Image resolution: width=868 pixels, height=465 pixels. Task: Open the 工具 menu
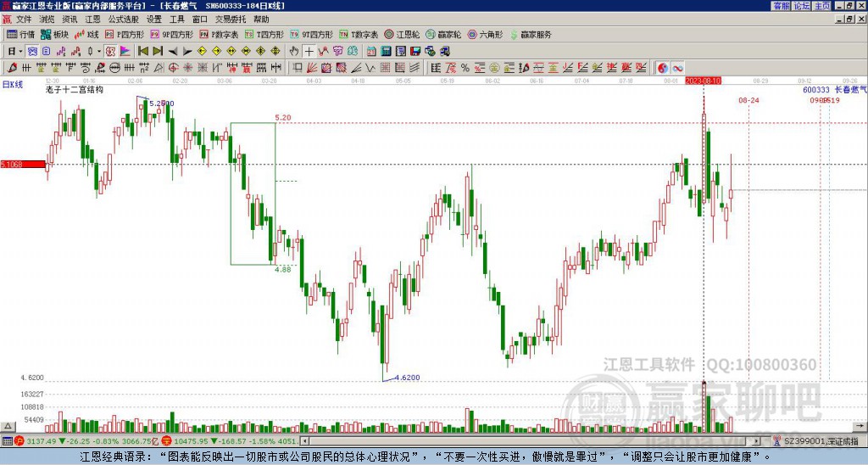pos(177,20)
